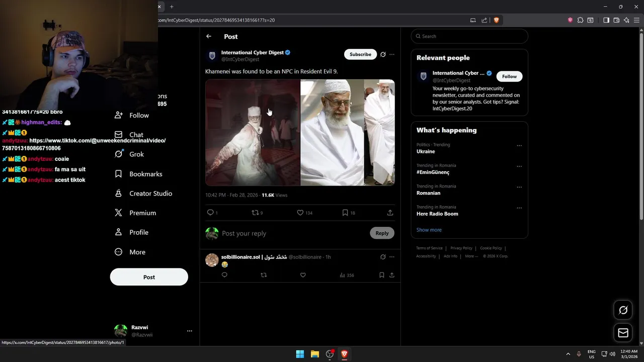
Task: Open the floating messages envelope button
Action: [x=623, y=333]
